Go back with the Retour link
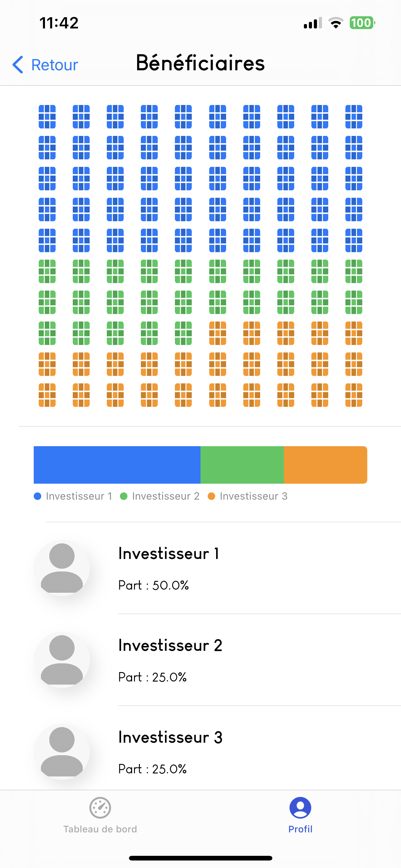 pyautogui.click(x=55, y=65)
